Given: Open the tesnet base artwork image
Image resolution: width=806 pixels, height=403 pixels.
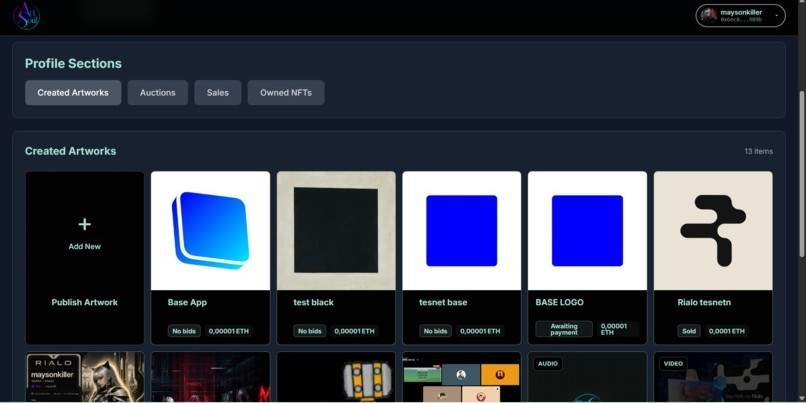Looking at the screenshot, I should [x=462, y=231].
